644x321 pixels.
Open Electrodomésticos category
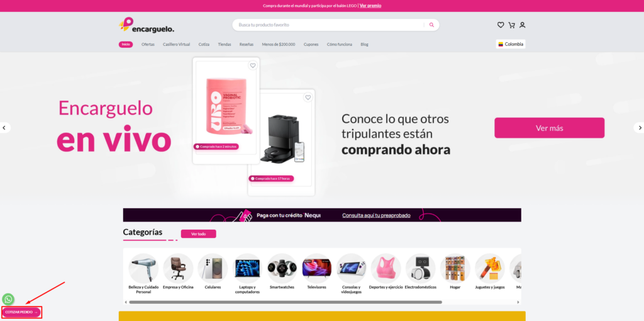[421, 272]
